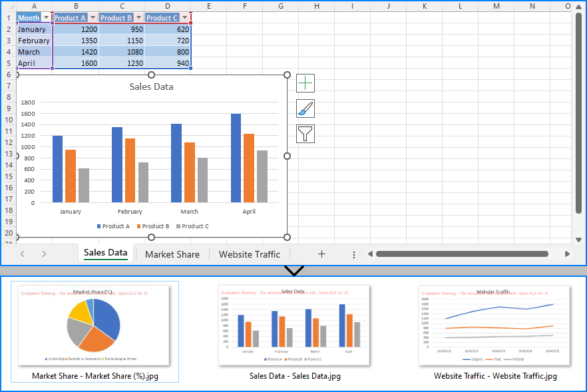587x392 pixels.
Task: Add a new worksheet with the plus icon
Action: [321, 254]
